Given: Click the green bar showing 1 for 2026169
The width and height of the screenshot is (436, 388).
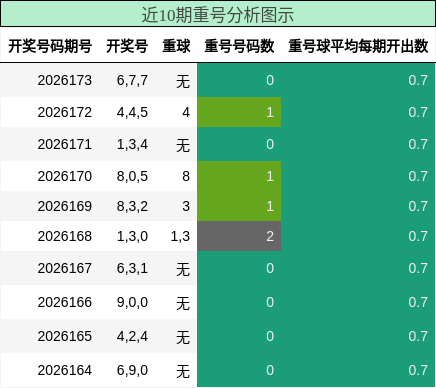Looking at the screenshot, I should [x=239, y=206].
